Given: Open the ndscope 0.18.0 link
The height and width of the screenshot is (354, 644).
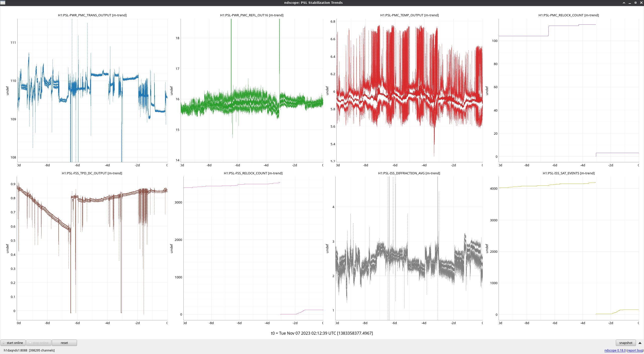Looking at the screenshot, I should (615, 350).
